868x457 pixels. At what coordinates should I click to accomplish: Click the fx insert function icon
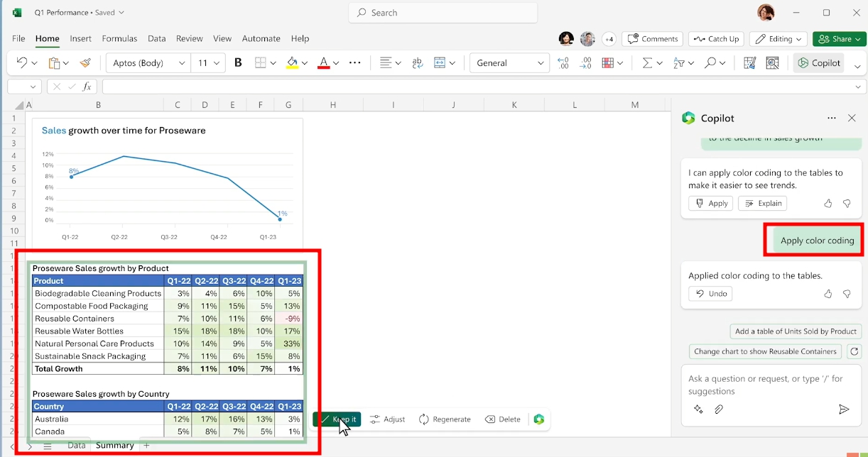click(x=87, y=87)
